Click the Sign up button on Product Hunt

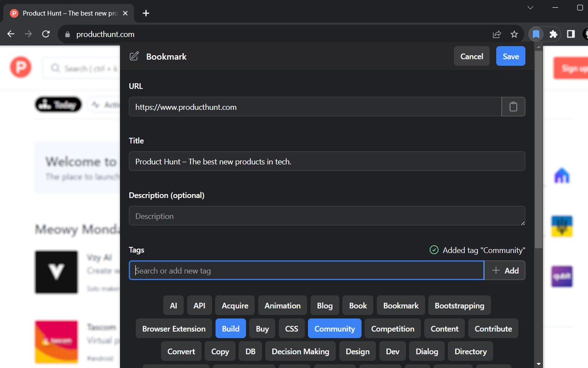[571, 68]
